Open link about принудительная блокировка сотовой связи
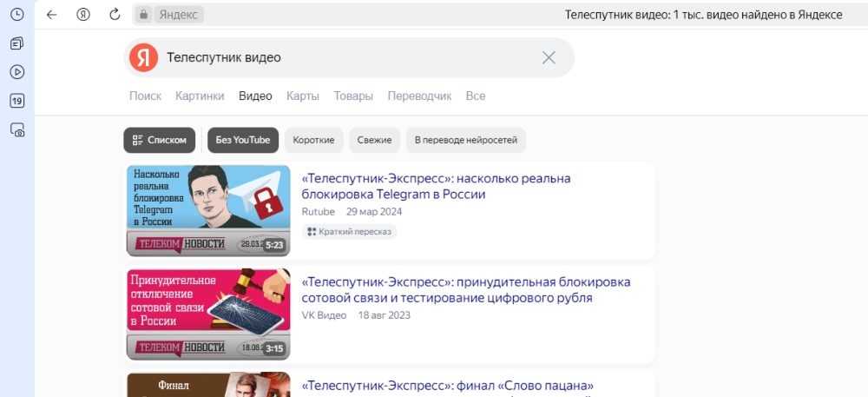The image size is (868, 397). coord(466,290)
